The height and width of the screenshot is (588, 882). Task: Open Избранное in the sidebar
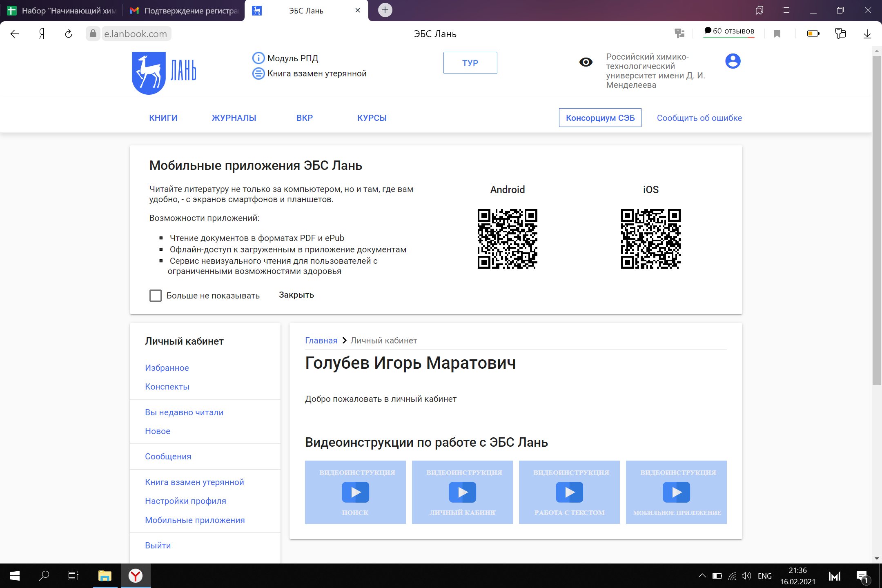coord(167,368)
